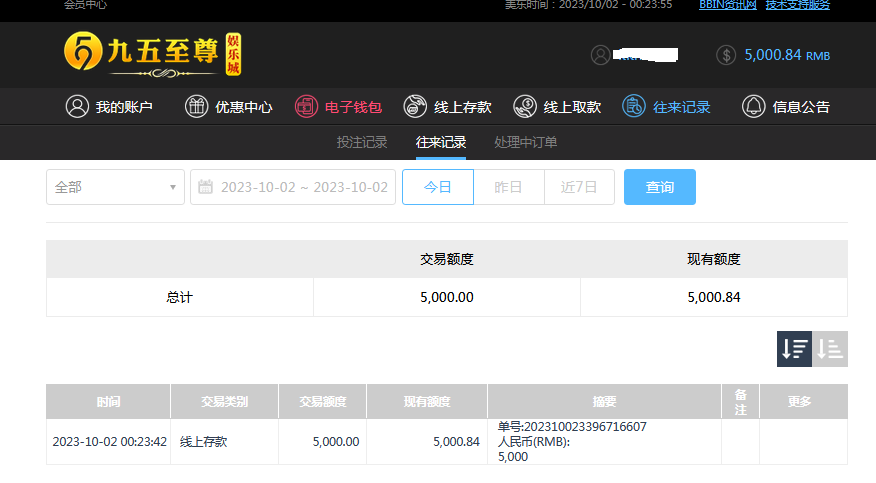Click the 优惠中心 gift icon
This screenshot has height=483, width=876.
(197, 106)
